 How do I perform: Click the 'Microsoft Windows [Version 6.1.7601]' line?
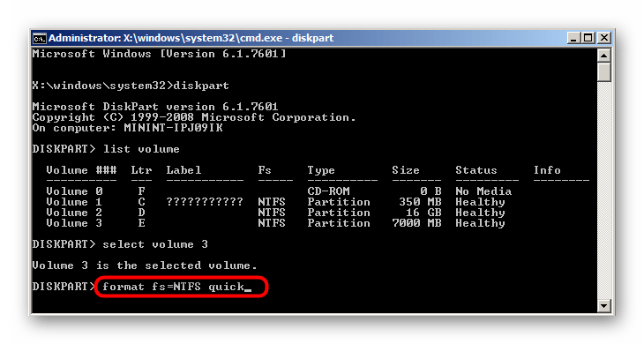tap(159, 54)
